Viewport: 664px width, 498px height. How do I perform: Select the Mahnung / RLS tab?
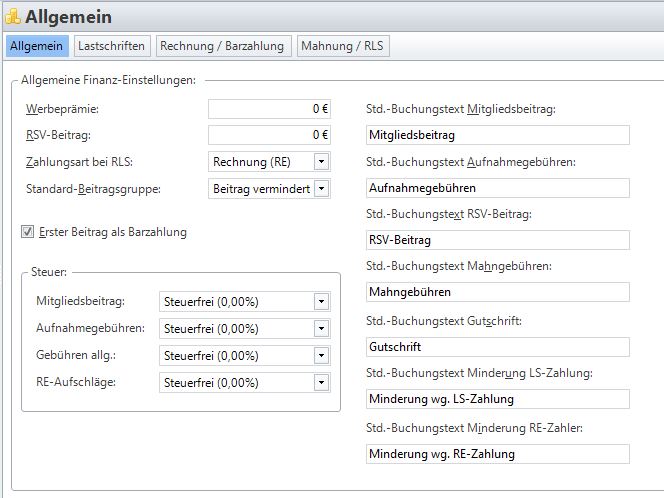(x=344, y=46)
